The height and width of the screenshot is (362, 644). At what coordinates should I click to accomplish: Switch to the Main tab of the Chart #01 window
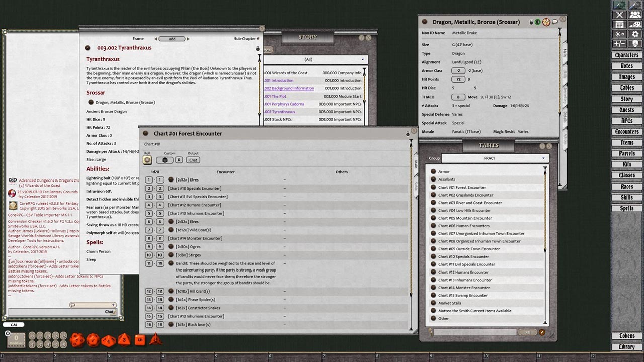[x=416, y=164]
